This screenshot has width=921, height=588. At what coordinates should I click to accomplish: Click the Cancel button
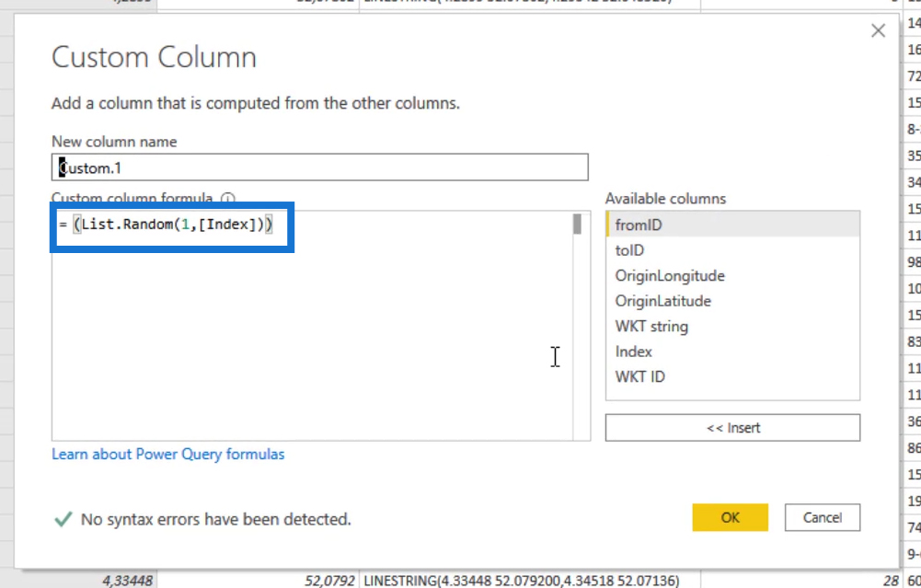pos(823,517)
